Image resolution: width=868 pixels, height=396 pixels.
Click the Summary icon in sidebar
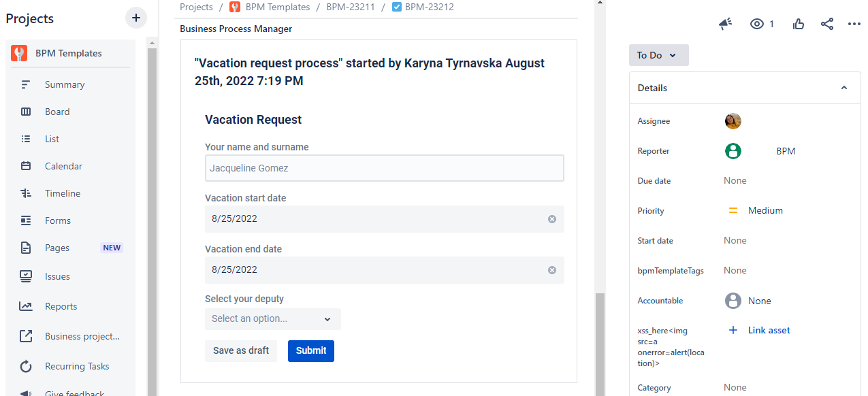pyautogui.click(x=26, y=84)
